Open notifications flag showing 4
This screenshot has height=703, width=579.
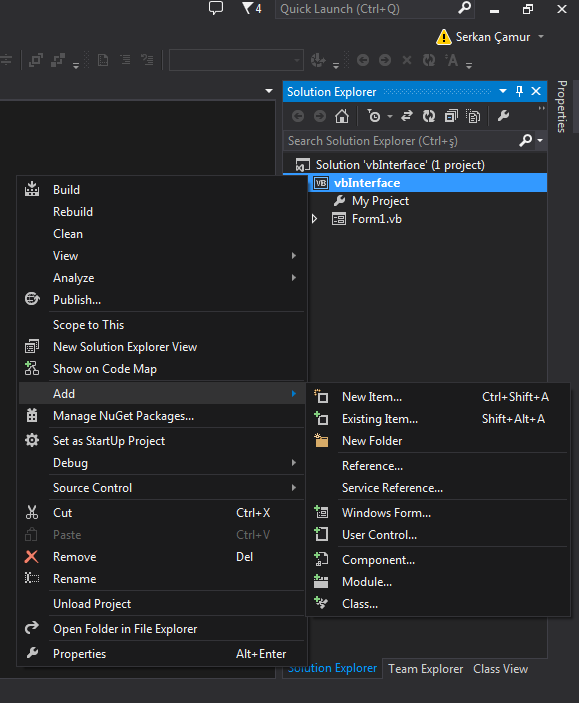click(x=251, y=8)
